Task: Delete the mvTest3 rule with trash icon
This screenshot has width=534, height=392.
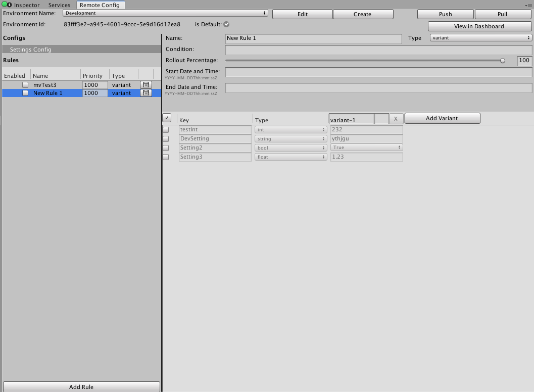Action: point(145,85)
